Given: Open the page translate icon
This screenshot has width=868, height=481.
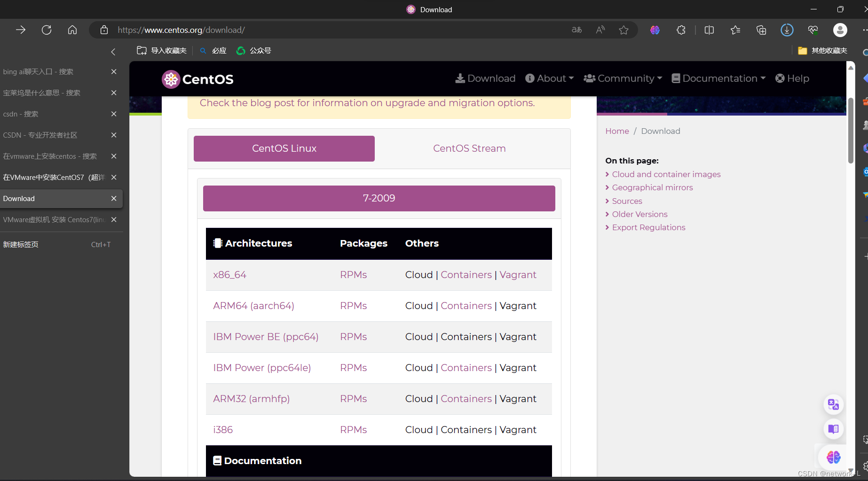Looking at the screenshot, I should 577,30.
